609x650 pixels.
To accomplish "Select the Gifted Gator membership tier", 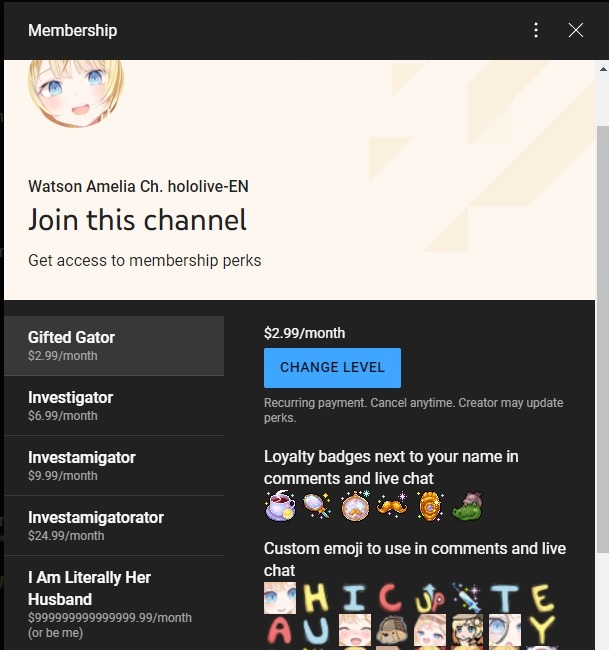I will pyautogui.click(x=114, y=346).
